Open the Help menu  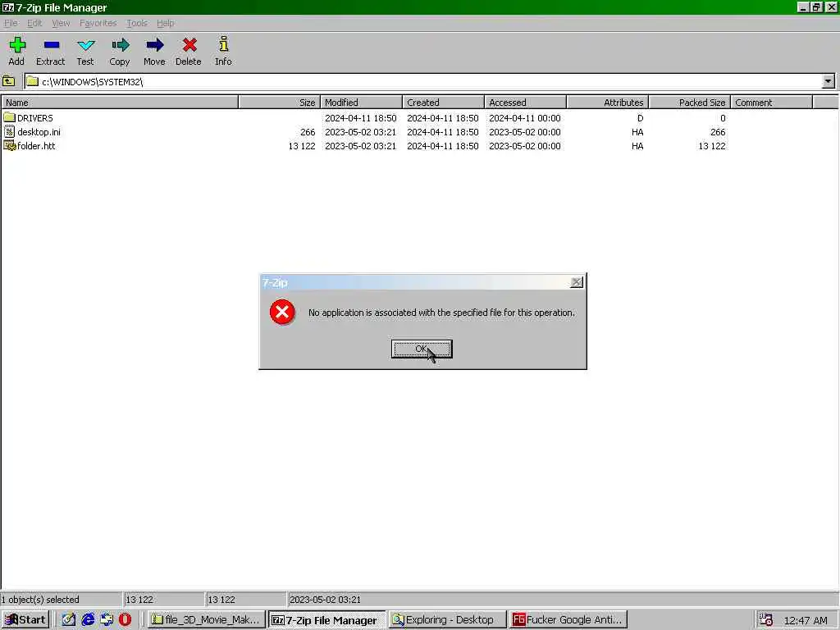click(x=165, y=23)
